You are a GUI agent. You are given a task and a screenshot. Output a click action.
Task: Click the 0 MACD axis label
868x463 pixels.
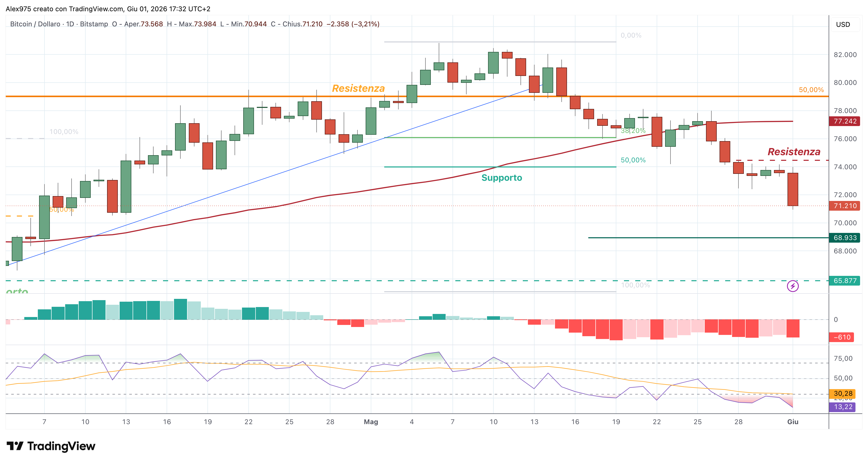[836, 320]
